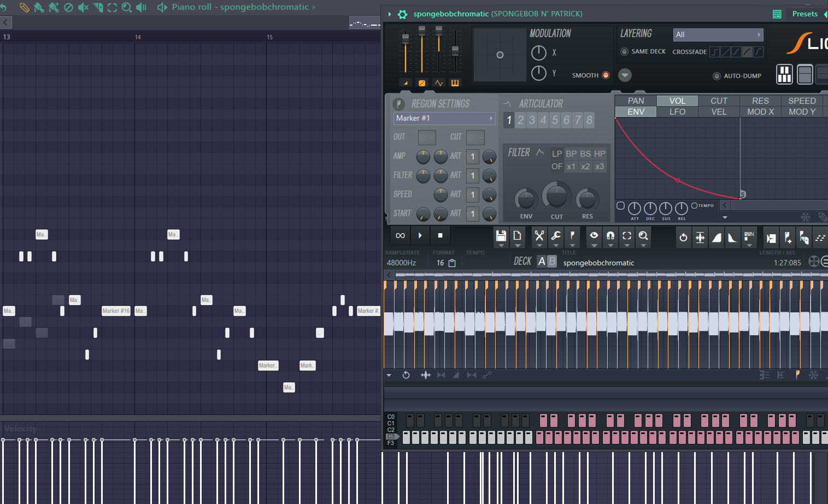Click the add marker flag icon
Image resolution: width=828 pixels, height=504 pixels.
788,237
